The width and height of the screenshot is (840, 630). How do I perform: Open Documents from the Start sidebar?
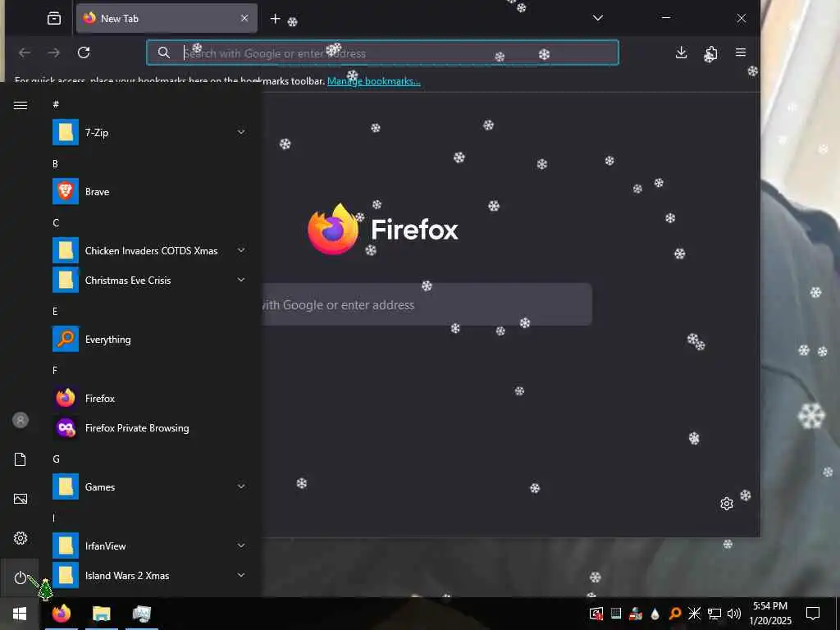21,459
